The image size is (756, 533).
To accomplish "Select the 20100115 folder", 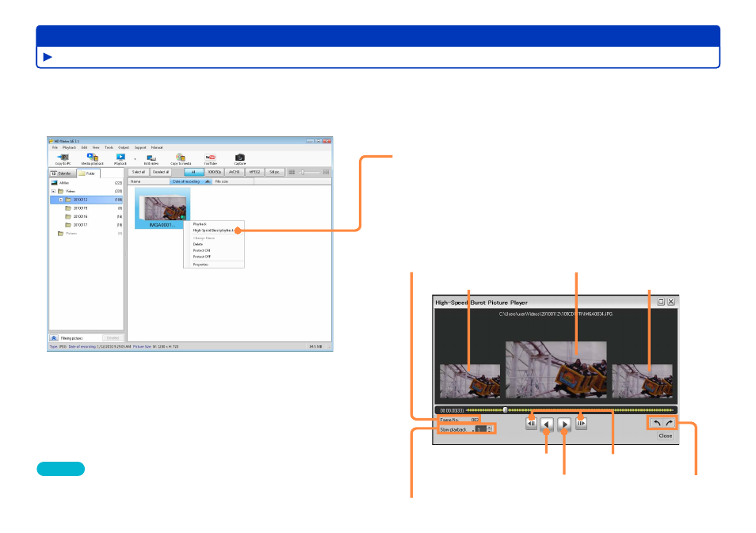I will click(76, 208).
